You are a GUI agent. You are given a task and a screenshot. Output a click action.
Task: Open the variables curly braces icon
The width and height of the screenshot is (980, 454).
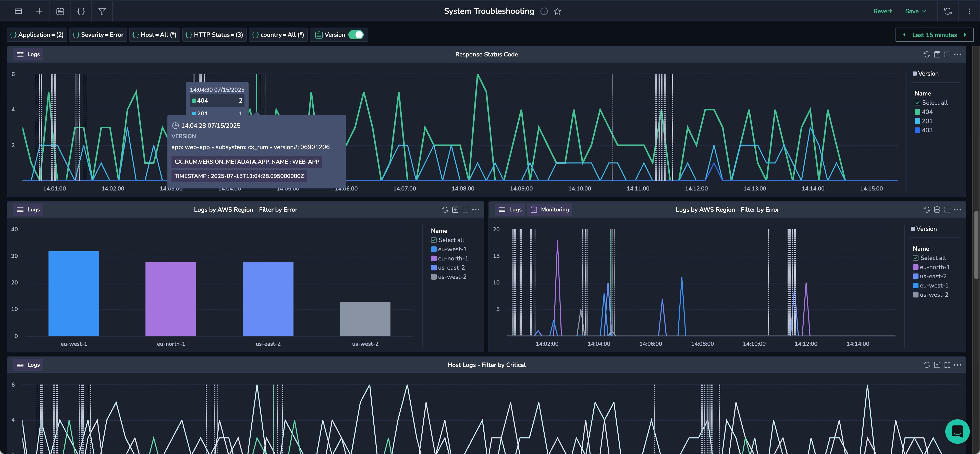click(x=81, y=11)
